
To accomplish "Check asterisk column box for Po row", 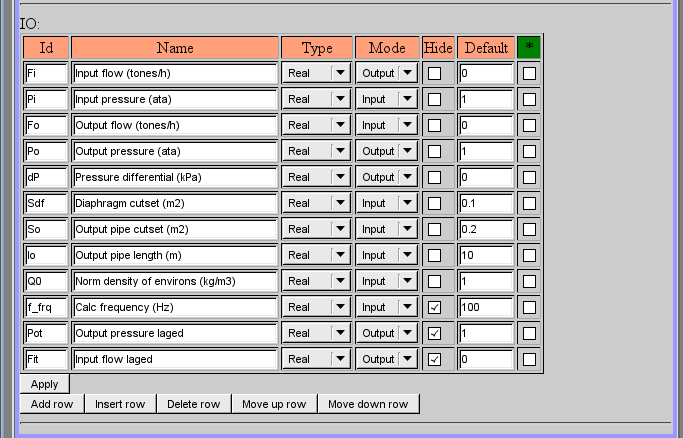I will tap(529, 151).
